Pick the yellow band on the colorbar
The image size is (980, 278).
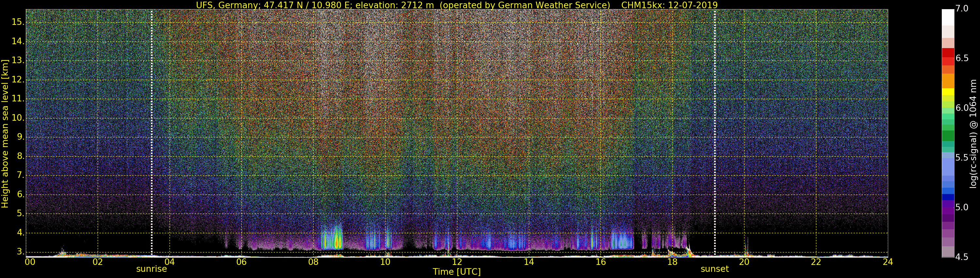(948, 92)
